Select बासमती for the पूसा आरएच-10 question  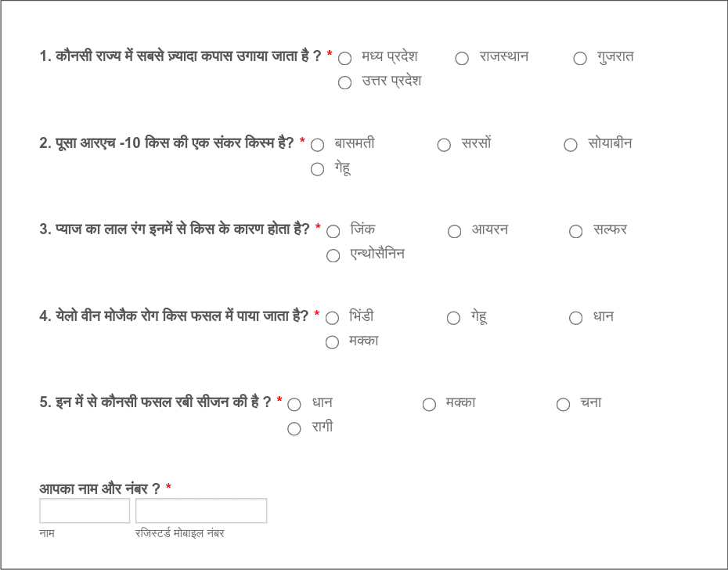pyautogui.click(x=318, y=144)
